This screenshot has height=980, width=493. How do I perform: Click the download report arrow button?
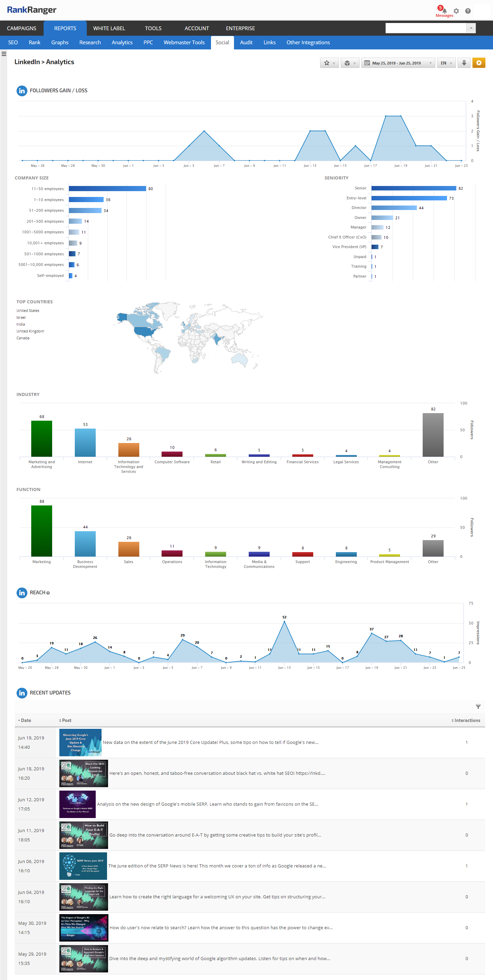click(x=464, y=63)
